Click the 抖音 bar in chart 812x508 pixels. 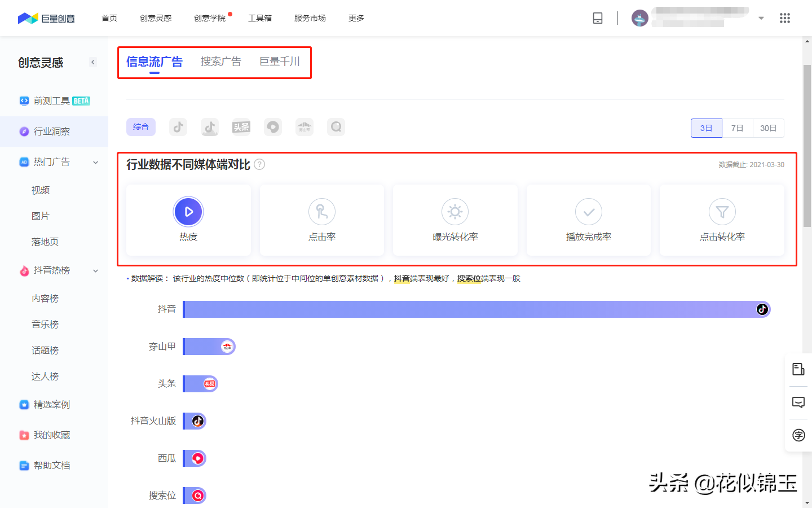tap(476, 309)
